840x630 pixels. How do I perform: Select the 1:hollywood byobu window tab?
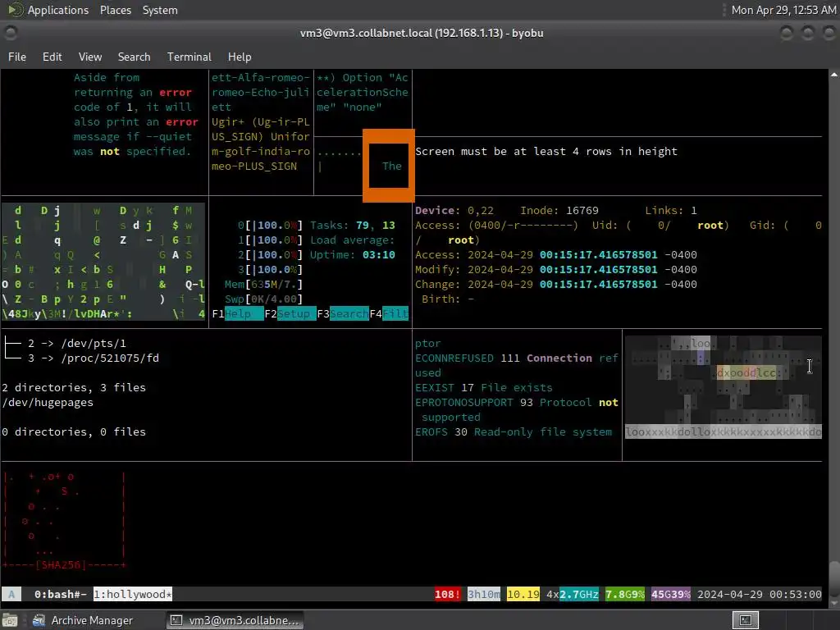[x=133, y=594]
